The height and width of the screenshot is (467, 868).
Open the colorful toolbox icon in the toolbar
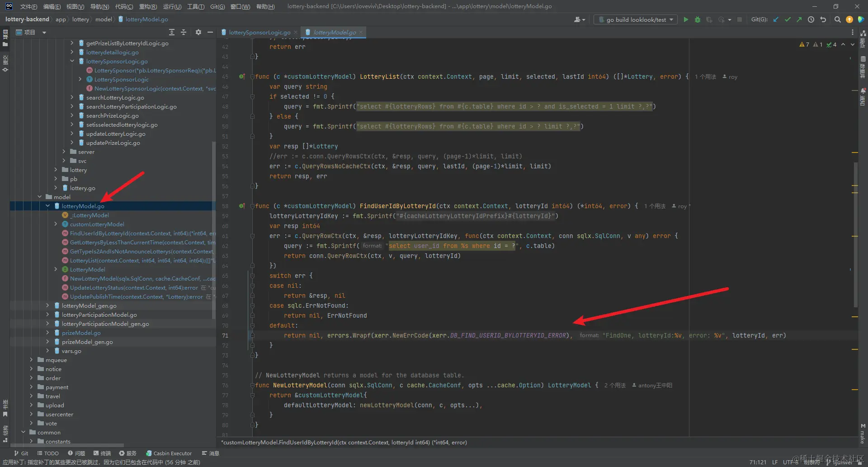(x=861, y=19)
